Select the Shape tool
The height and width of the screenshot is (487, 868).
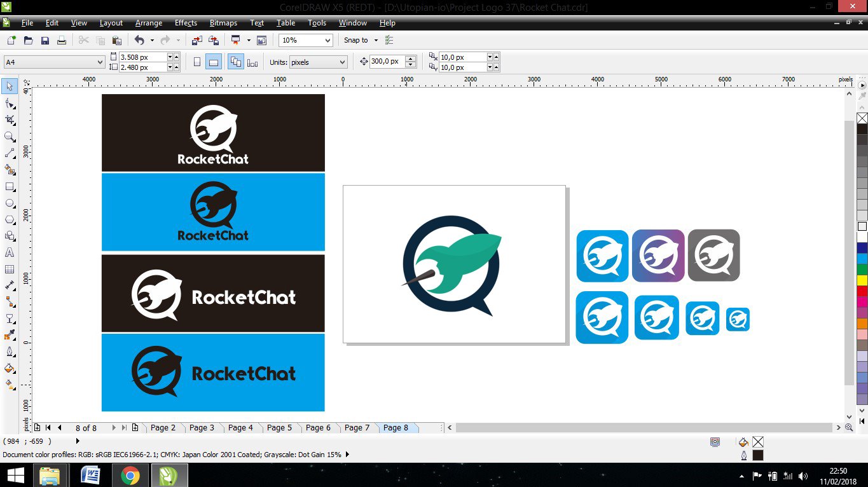coord(10,103)
